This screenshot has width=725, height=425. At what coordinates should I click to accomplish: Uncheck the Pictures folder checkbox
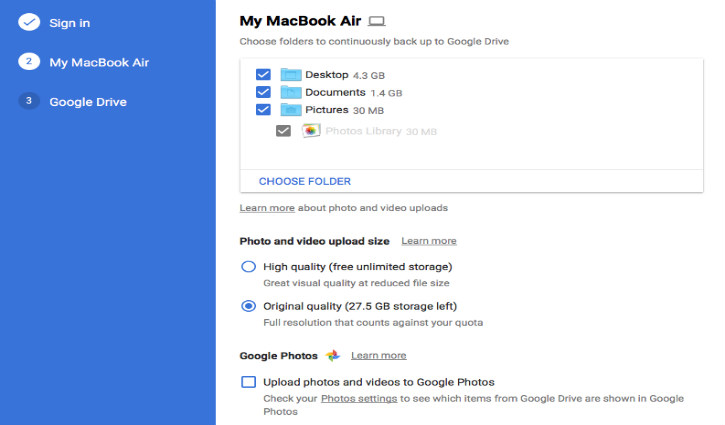[x=263, y=110]
